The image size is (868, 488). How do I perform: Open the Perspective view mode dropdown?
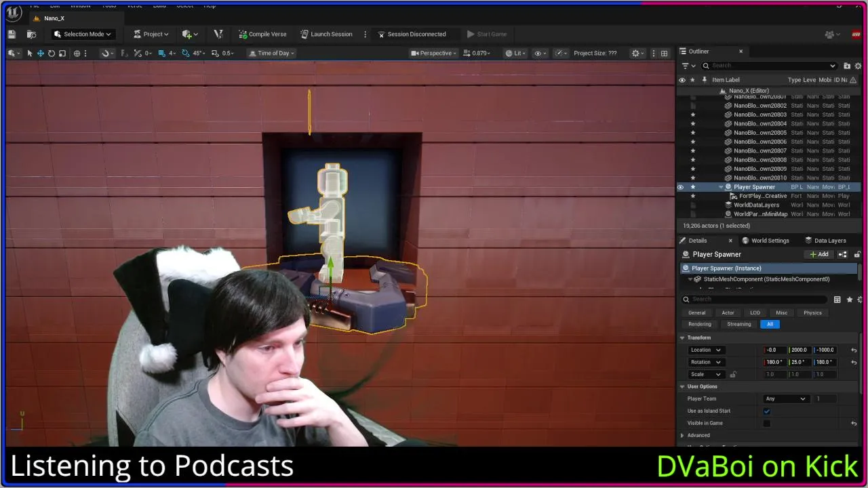[x=434, y=53]
